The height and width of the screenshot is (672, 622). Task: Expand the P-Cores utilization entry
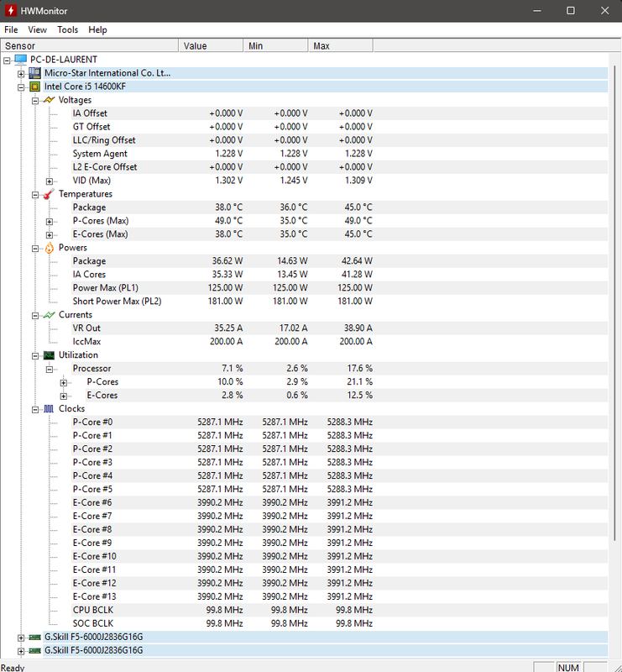[64, 383]
